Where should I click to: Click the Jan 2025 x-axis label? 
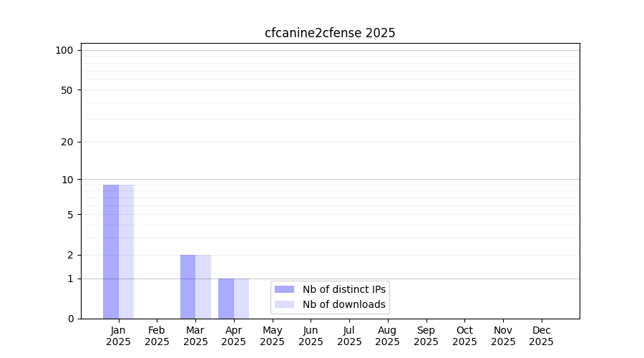point(119,336)
